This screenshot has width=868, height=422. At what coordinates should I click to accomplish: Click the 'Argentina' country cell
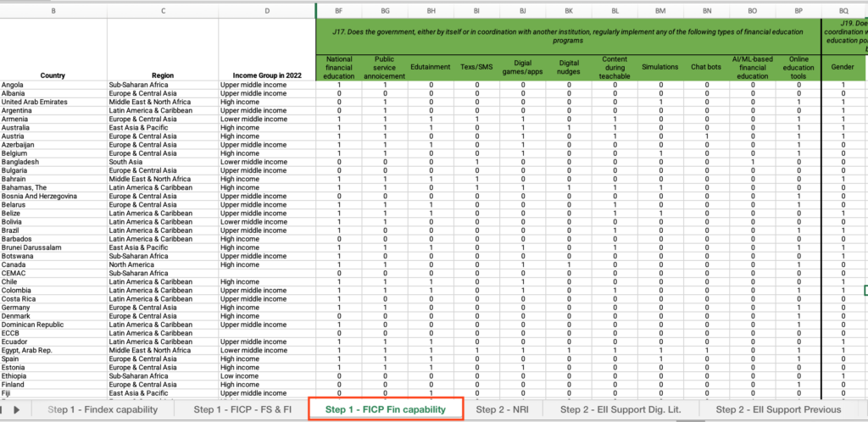tap(53, 111)
